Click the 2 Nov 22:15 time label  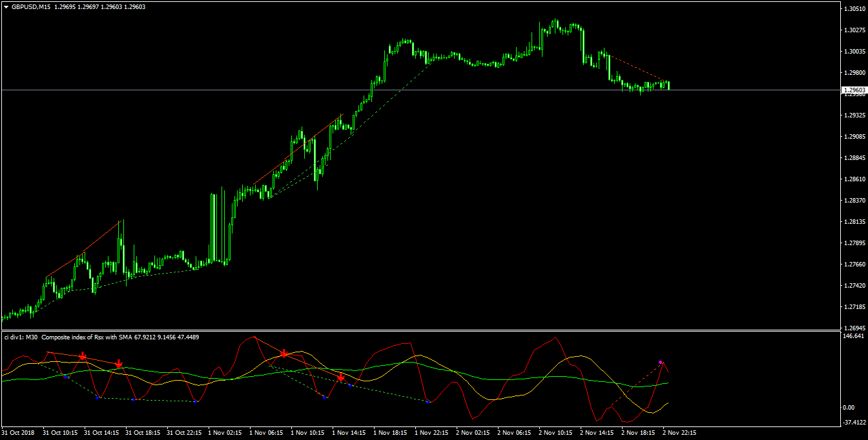point(679,433)
